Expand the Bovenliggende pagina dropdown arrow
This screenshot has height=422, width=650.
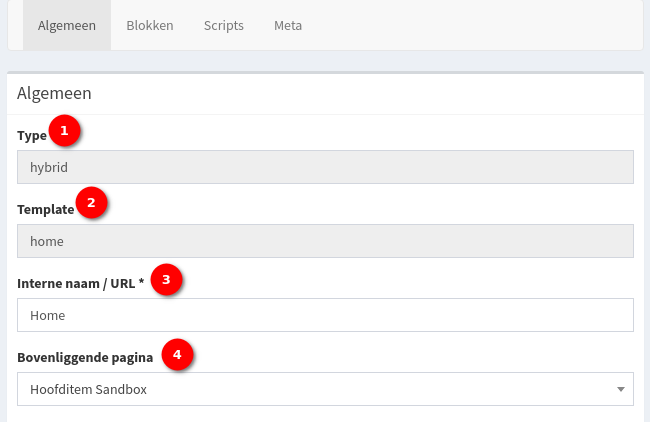(620, 389)
